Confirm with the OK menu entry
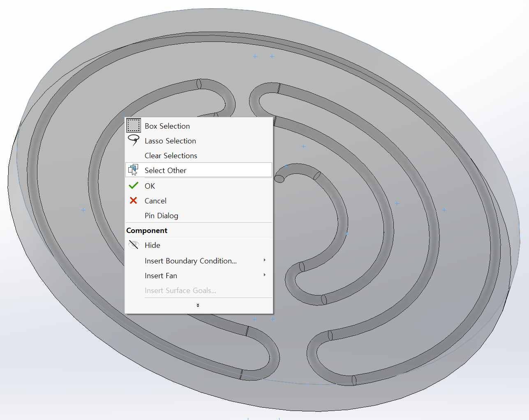Viewport: 529px width, 420px height. point(199,186)
